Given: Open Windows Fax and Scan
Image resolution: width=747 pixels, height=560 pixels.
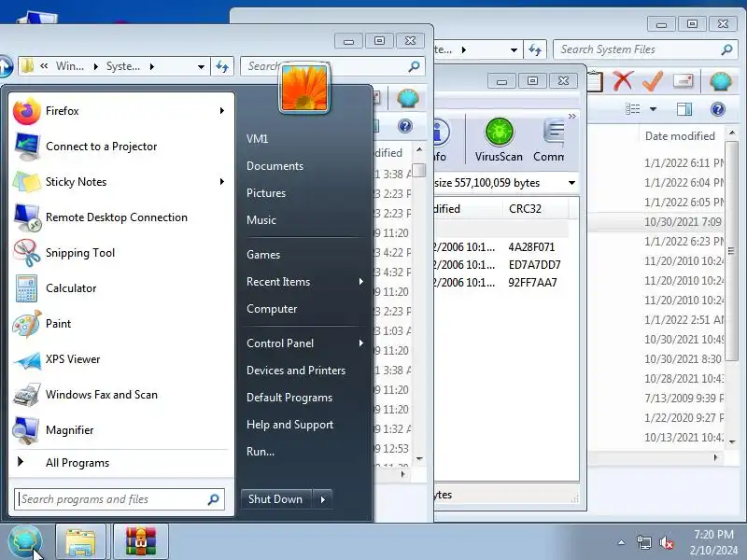Looking at the screenshot, I should pos(121,395).
